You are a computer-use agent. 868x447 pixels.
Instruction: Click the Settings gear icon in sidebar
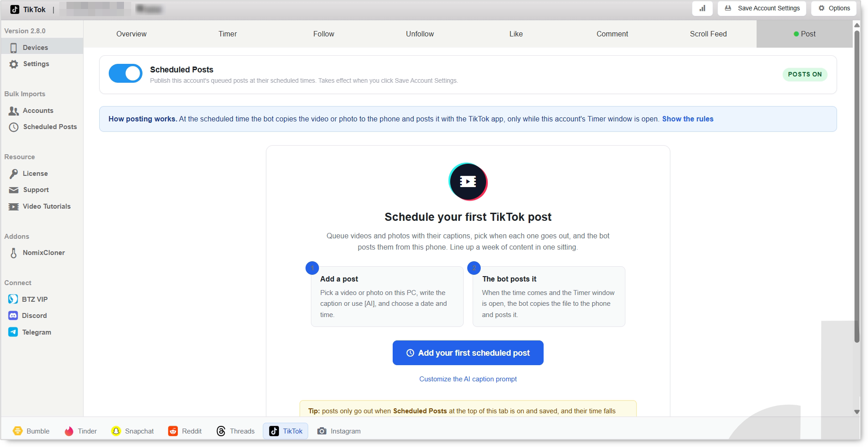coord(14,64)
